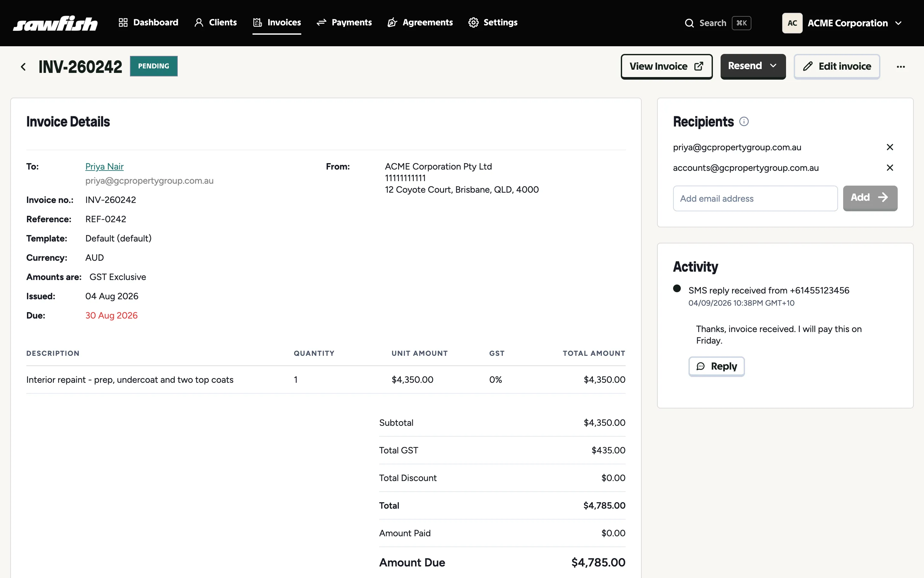Open the three-dot more options menu
The width and height of the screenshot is (924, 578).
(901, 67)
